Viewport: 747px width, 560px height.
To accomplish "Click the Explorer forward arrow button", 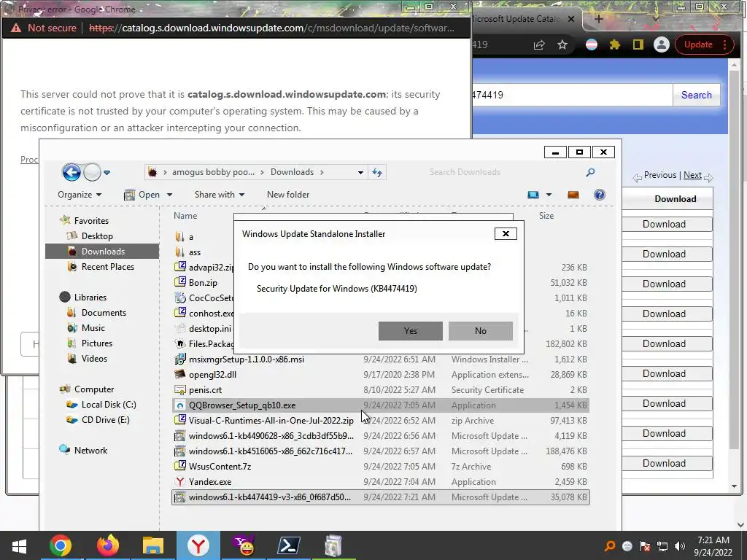I will (x=92, y=172).
